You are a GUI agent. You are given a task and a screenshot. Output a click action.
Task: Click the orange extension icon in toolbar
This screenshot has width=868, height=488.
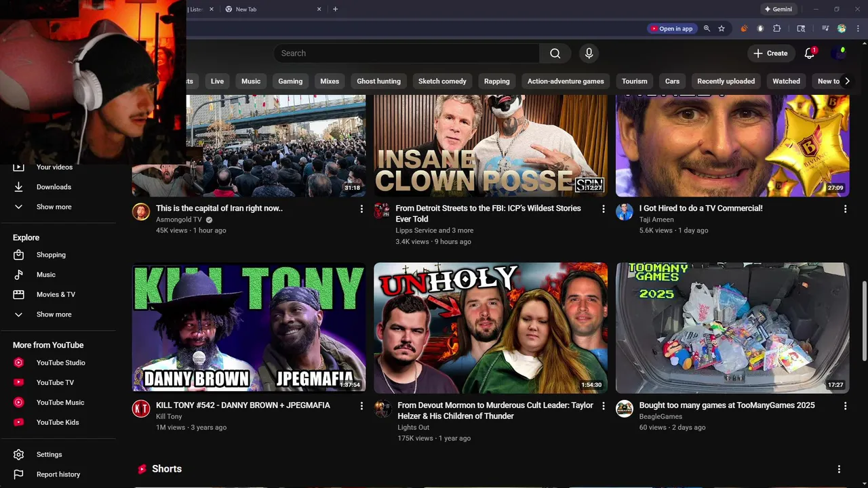click(744, 28)
